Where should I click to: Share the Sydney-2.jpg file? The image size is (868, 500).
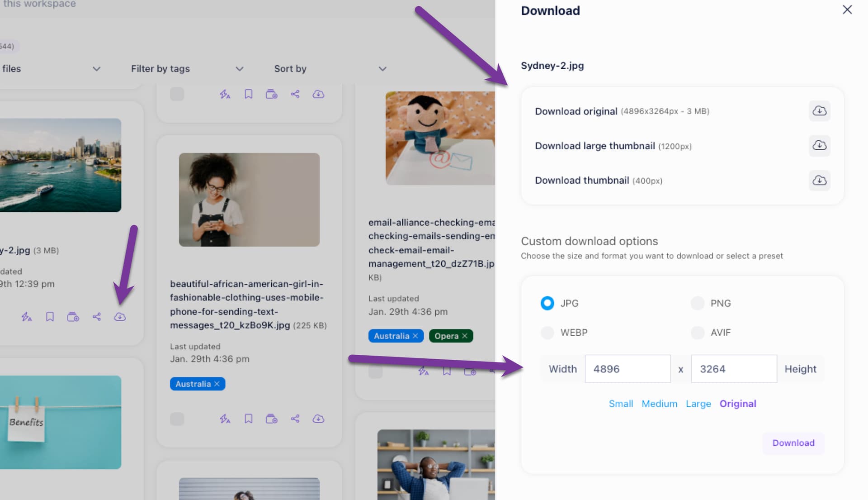[97, 317]
